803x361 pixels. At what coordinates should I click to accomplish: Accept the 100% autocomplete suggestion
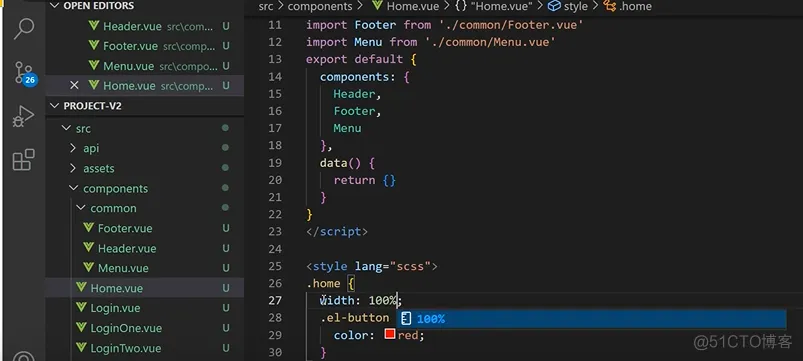(591, 318)
